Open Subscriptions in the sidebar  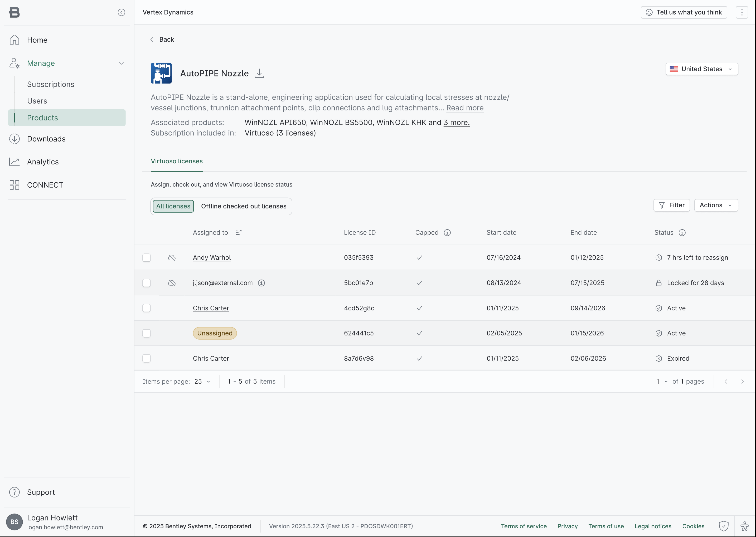pos(51,84)
